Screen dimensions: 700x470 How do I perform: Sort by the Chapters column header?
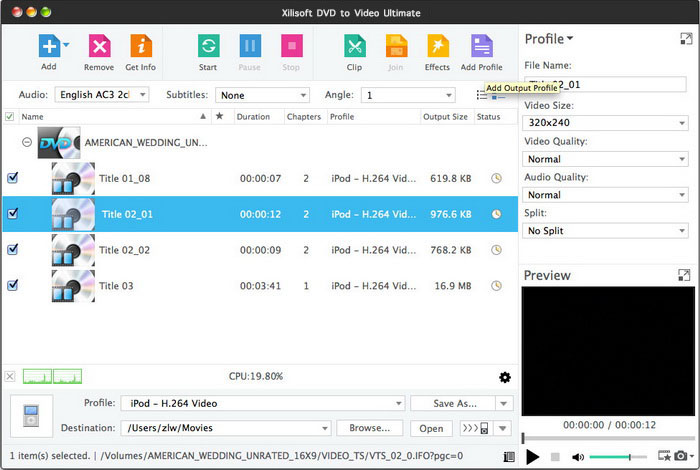[305, 116]
